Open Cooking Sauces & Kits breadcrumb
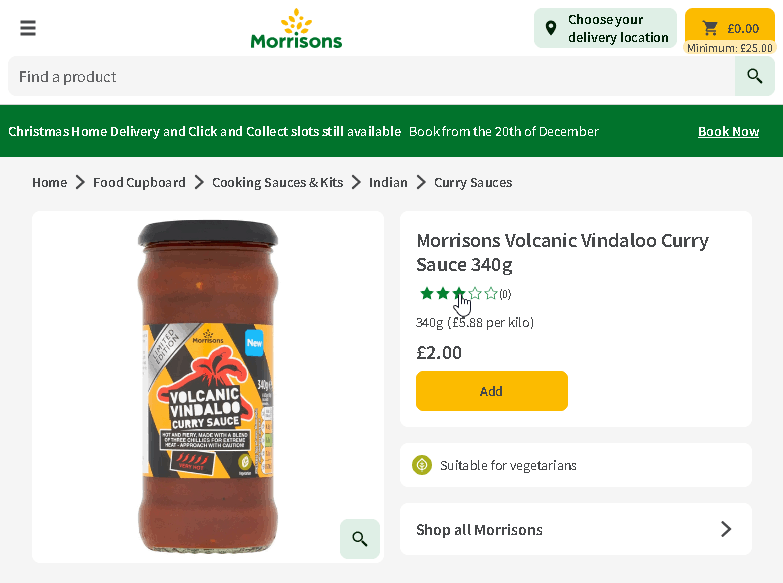Screen dimensions: 783x583 pos(277,182)
